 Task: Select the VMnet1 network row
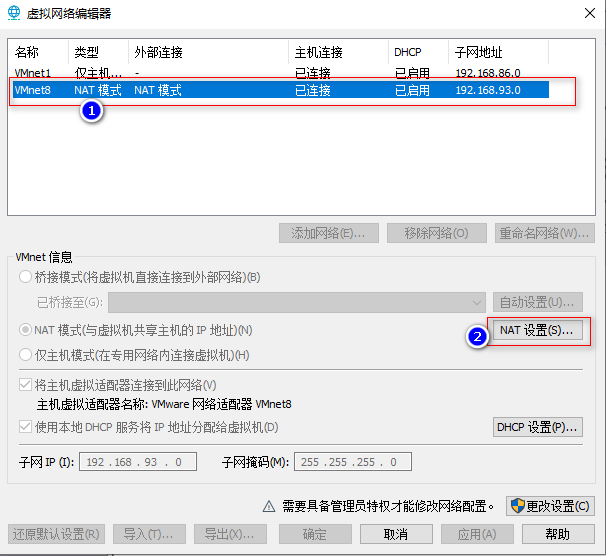pos(281,73)
